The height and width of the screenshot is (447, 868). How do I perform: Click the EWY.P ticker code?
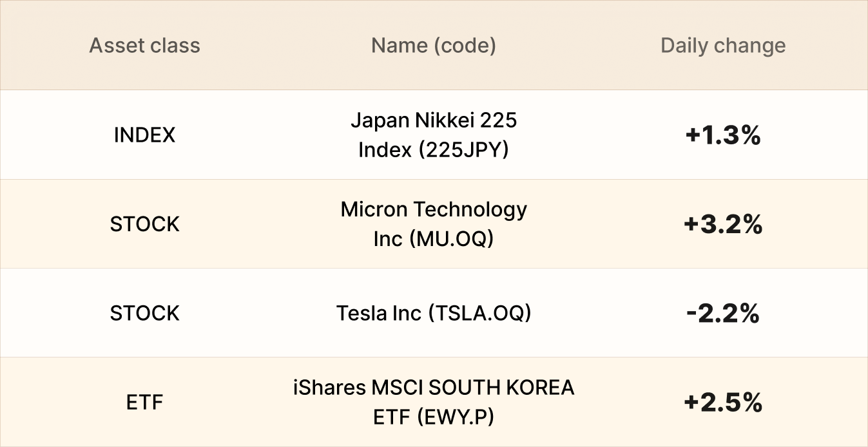455,417
